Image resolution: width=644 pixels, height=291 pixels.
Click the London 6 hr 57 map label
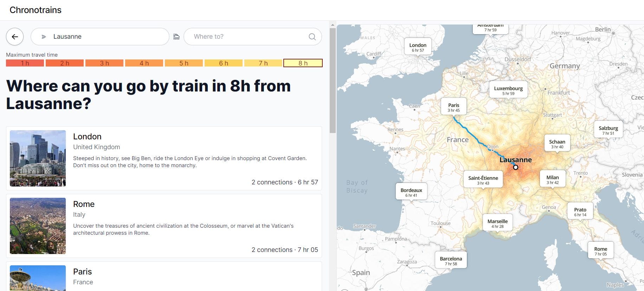418,47
